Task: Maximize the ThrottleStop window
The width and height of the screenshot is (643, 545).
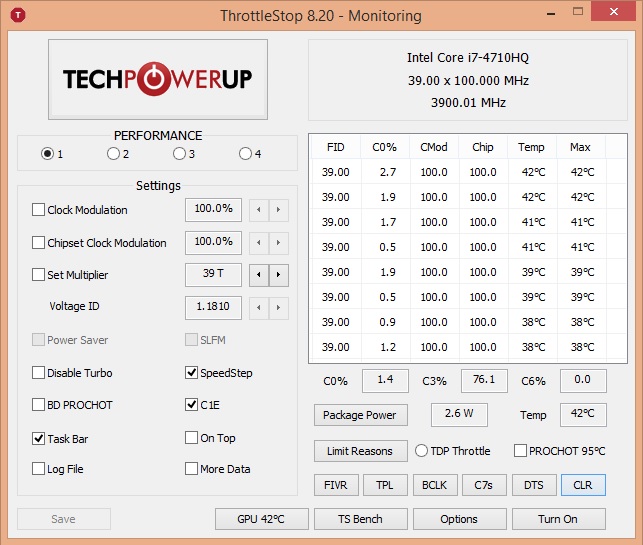Action: (x=578, y=12)
